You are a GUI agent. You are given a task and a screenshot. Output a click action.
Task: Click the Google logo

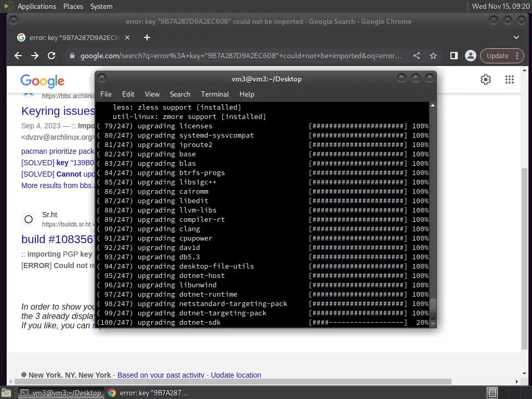tap(43, 81)
